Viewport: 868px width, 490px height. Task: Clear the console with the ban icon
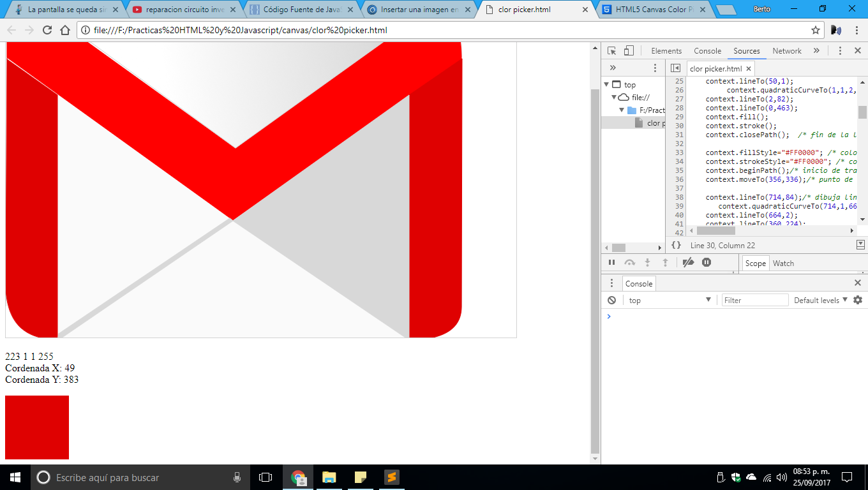coord(611,300)
